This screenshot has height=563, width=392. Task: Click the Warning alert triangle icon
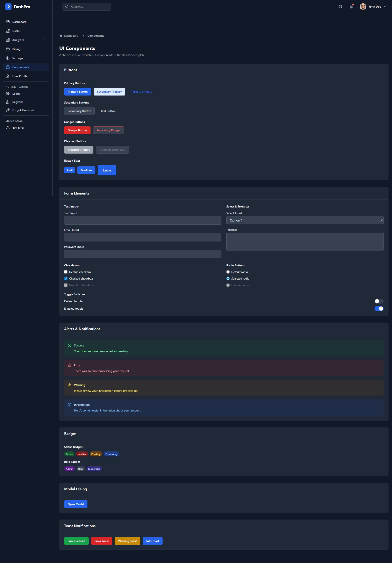69,385
